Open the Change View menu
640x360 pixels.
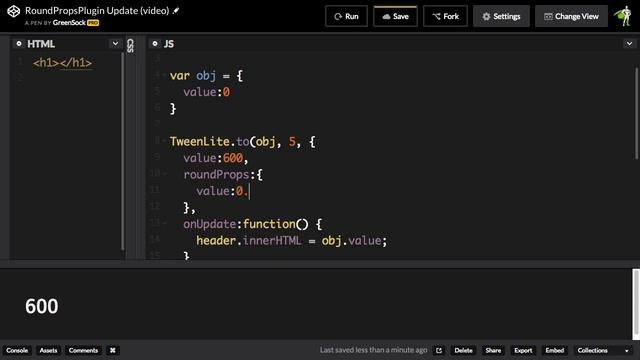pyautogui.click(x=571, y=16)
